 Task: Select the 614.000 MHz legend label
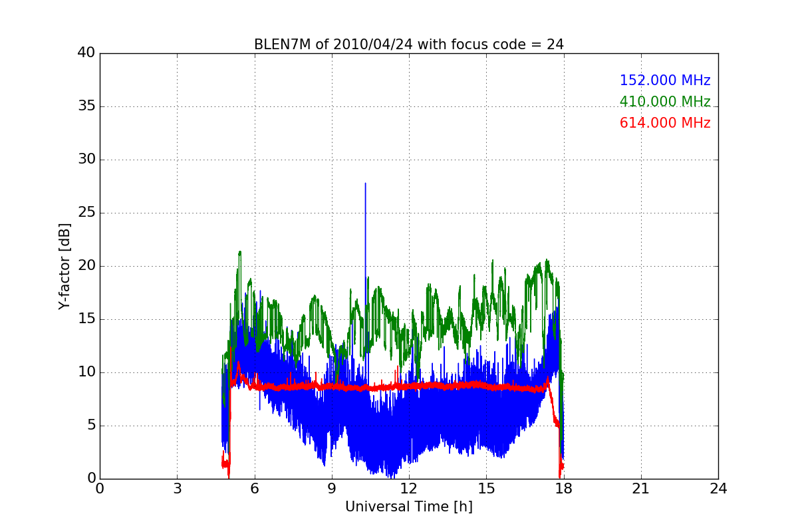(665, 123)
